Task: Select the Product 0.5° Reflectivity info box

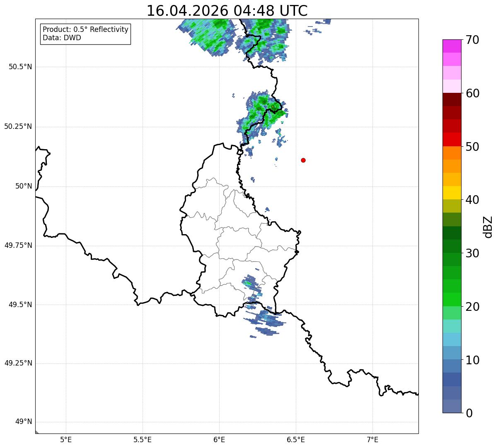Action: (85, 34)
